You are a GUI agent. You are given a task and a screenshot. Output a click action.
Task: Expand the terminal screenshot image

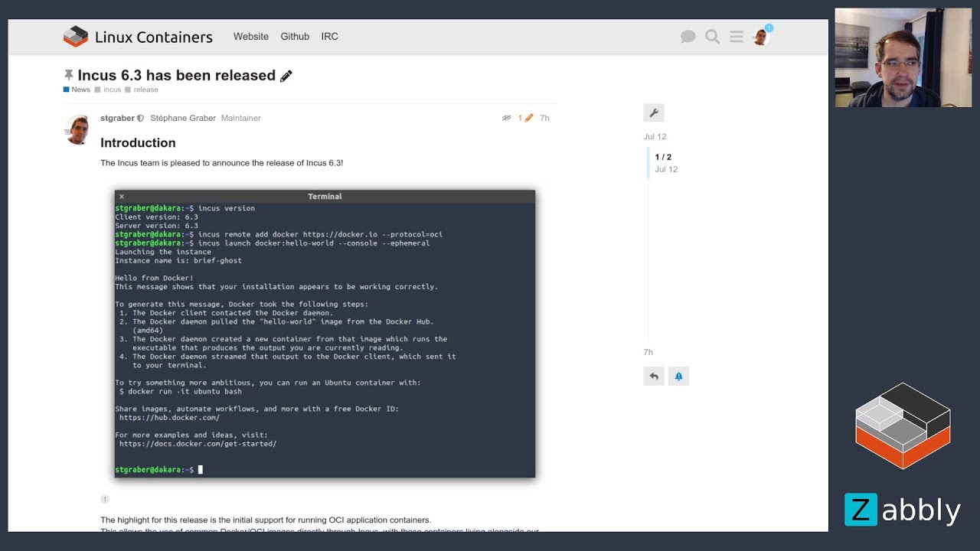pyautogui.click(x=325, y=334)
